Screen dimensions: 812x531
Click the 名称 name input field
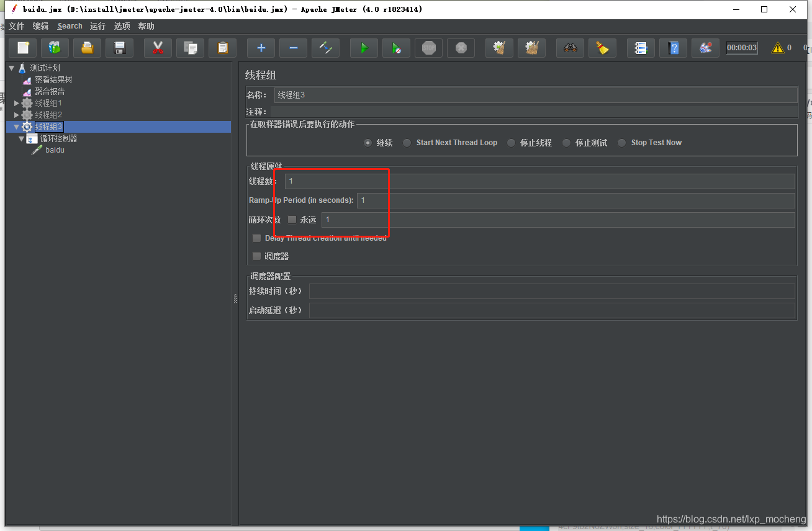pyautogui.click(x=536, y=95)
